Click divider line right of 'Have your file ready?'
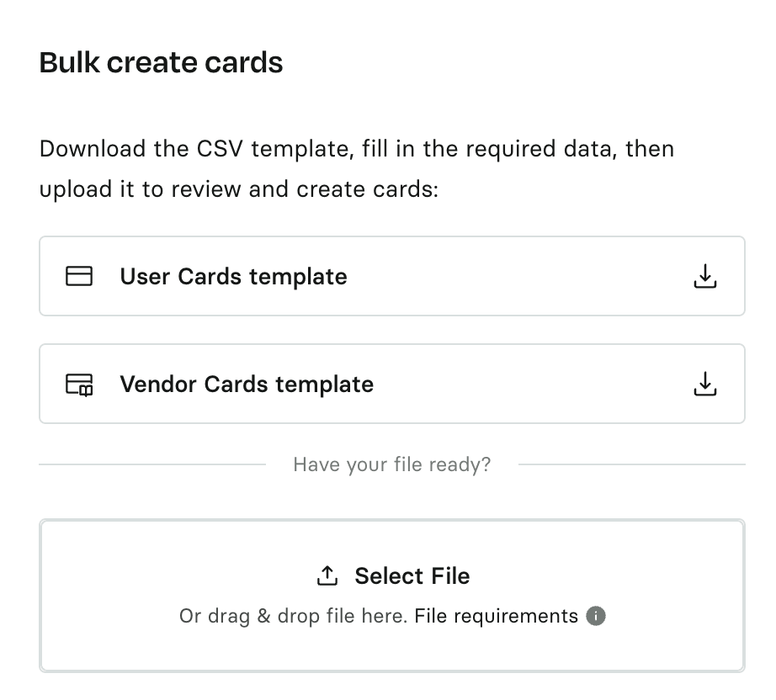 pos(631,464)
